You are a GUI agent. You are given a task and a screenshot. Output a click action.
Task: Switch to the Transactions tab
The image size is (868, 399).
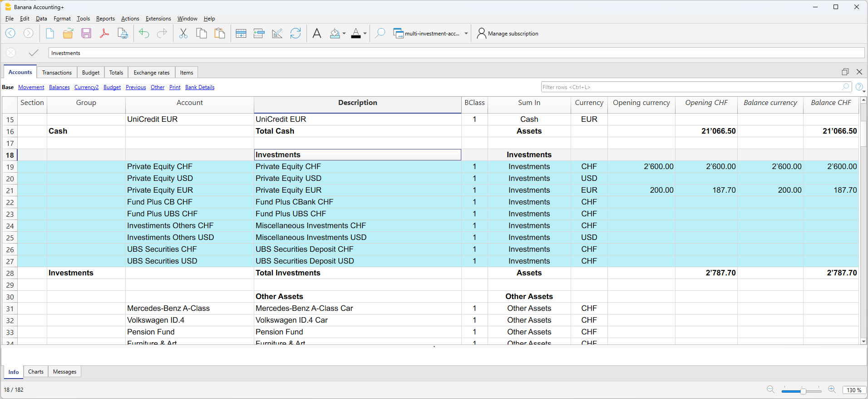(57, 72)
